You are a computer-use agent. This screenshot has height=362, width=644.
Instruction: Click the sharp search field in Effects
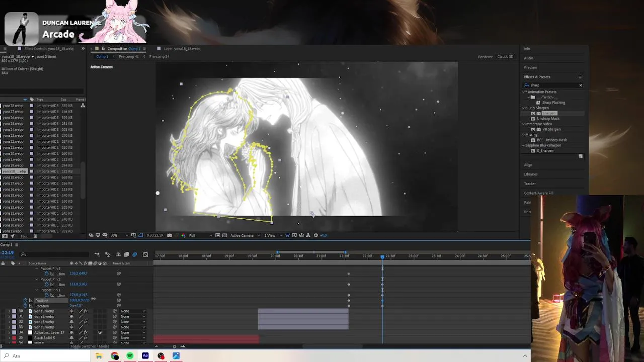pyautogui.click(x=552, y=85)
